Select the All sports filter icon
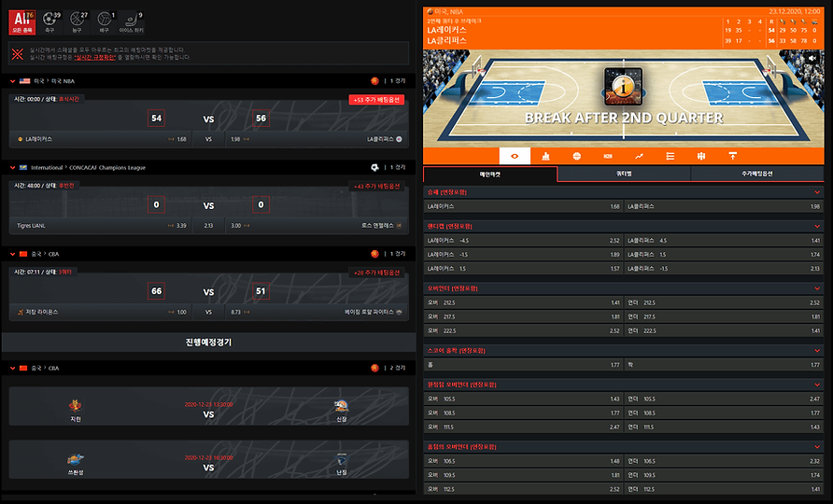The image size is (833, 504). pyautogui.click(x=22, y=22)
